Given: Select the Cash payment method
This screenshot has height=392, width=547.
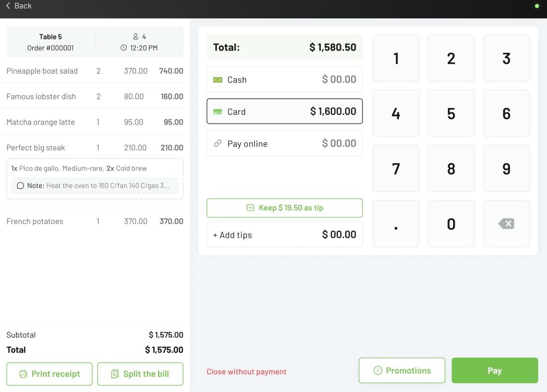Looking at the screenshot, I should pos(284,80).
